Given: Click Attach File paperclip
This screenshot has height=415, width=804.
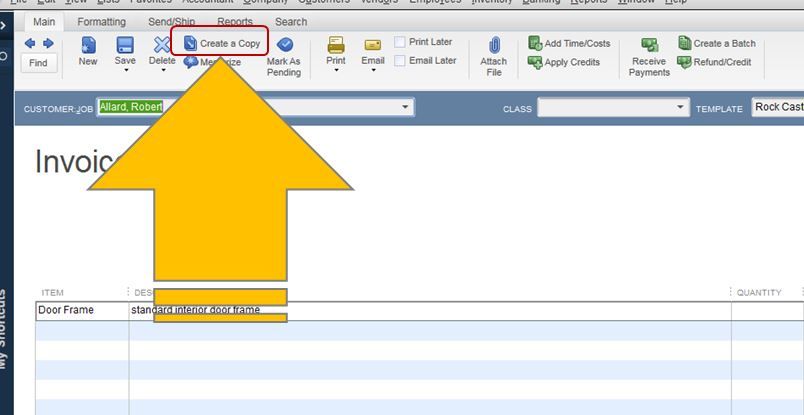Looking at the screenshot, I should coord(494,56).
